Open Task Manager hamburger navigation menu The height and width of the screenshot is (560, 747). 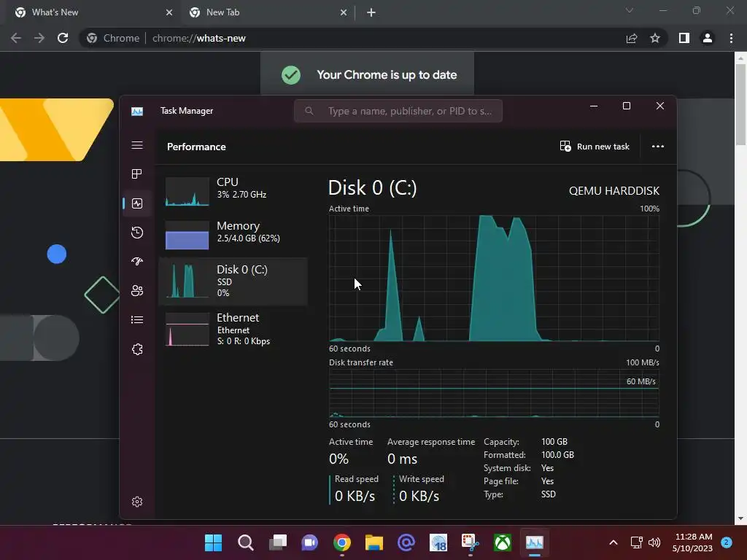tap(137, 145)
